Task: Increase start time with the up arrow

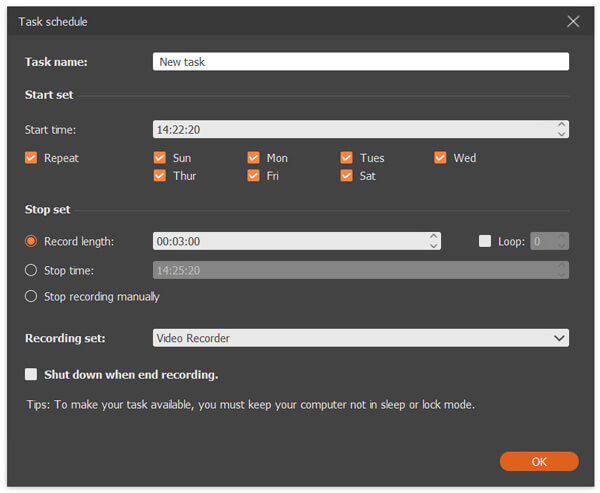Action: coord(561,125)
